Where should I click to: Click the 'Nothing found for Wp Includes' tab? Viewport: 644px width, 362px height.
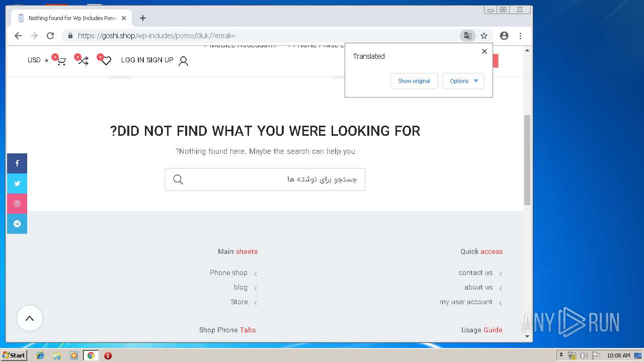[x=70, y=18]
